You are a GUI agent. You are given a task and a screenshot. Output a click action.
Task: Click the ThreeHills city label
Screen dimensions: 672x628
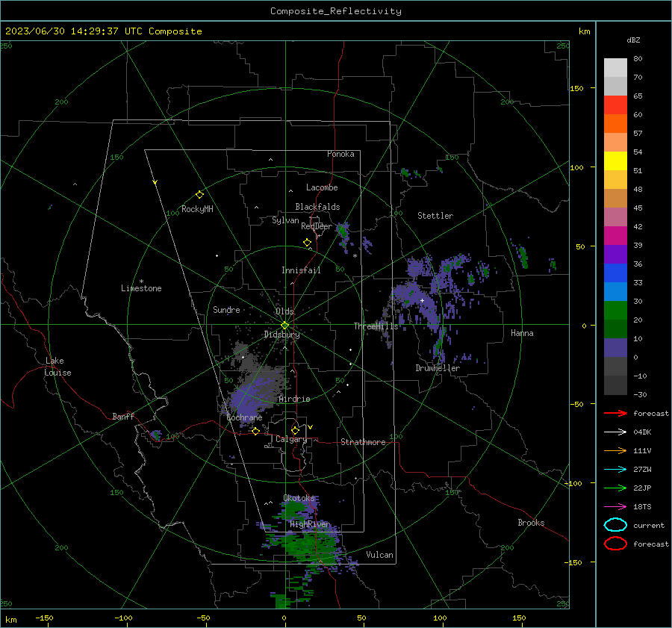click(x=376, y=326)
